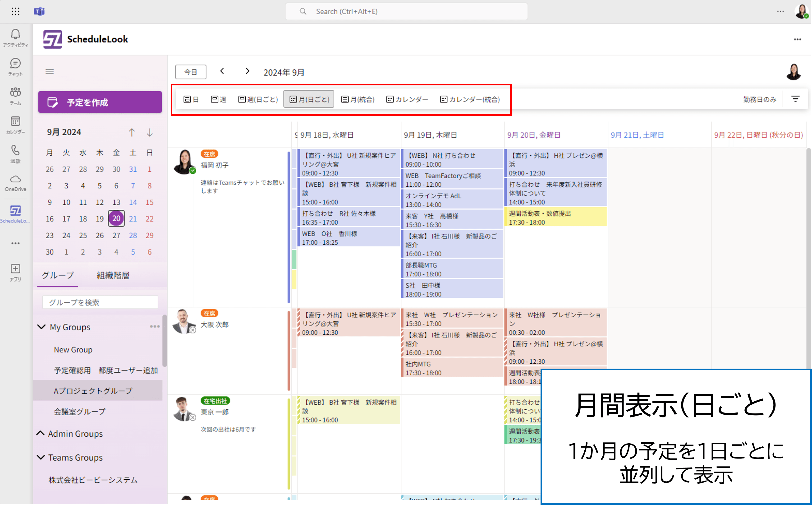
Task: Click the 予定を作成 button
Action: [x=100, y=102]
